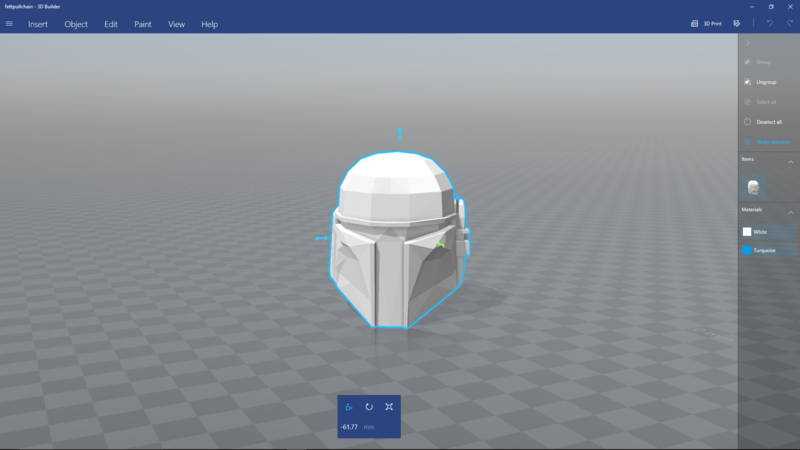The height and width of the screenshot is (450, 800).
Task: Click the vertical move arrow above helmet
Action: 400,134
